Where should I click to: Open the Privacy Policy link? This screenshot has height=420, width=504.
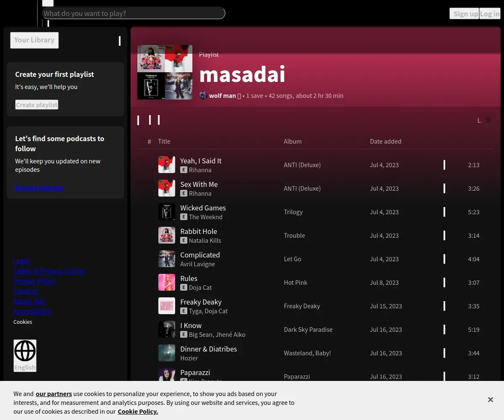pos(35,281)
